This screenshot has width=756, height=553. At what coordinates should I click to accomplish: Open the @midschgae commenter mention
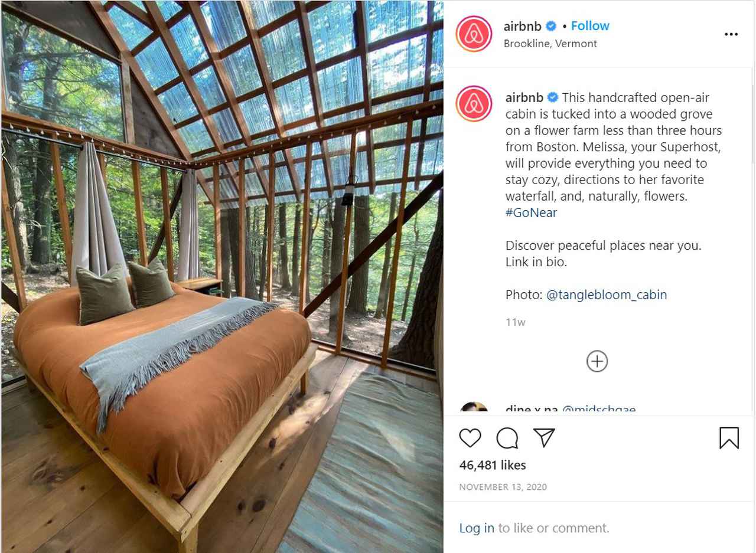point(598,409)
